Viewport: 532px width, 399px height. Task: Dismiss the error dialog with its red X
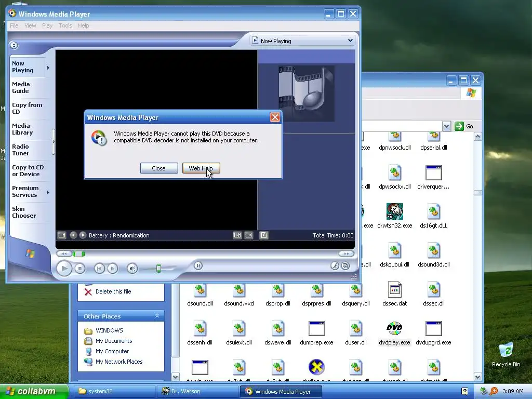[x=275, y=117]
